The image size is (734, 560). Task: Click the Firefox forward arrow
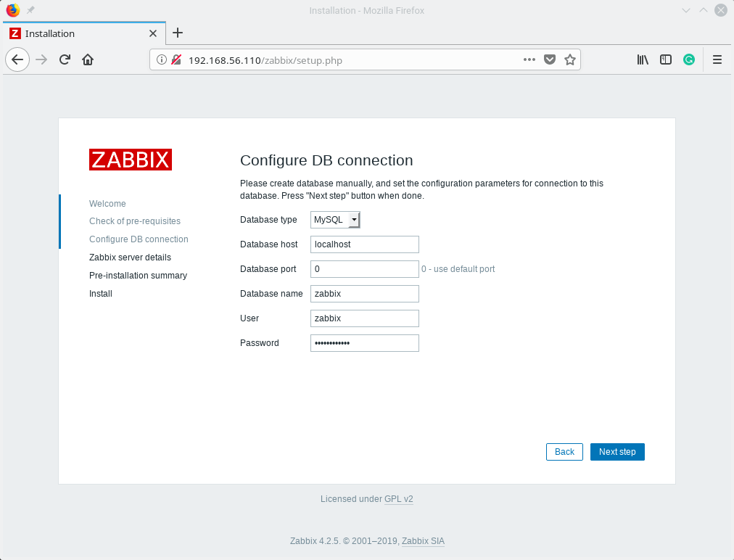tap(41, 59)
